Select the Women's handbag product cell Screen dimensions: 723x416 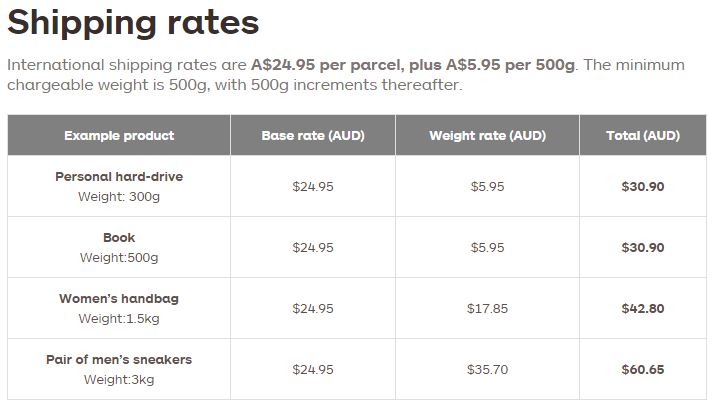pos(119,308)
